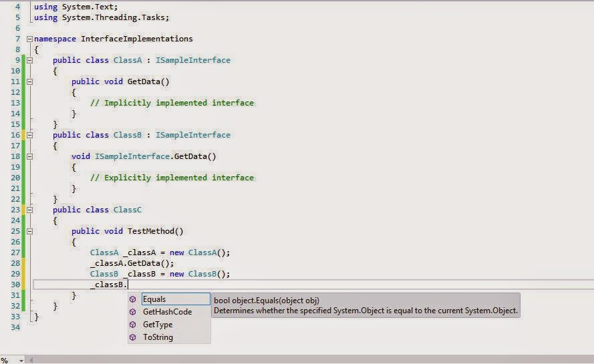Click line number 34 in the margin
594x364 pixels.
point(15,327)
